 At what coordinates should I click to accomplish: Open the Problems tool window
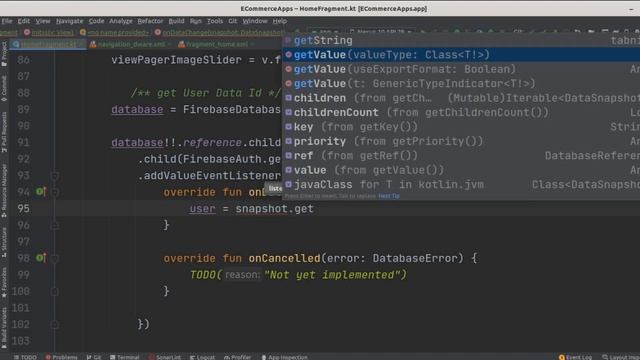coord(62,357)
